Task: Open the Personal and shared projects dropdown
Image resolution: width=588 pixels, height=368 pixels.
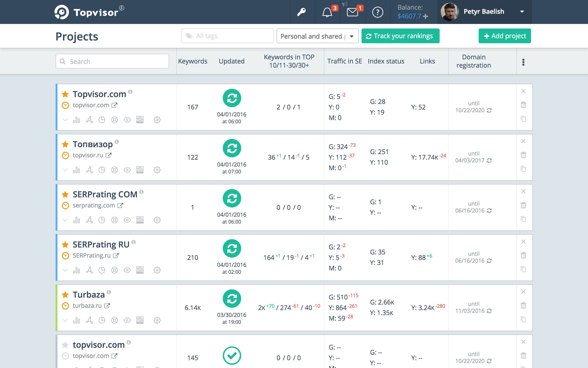Action: point(317,36)
